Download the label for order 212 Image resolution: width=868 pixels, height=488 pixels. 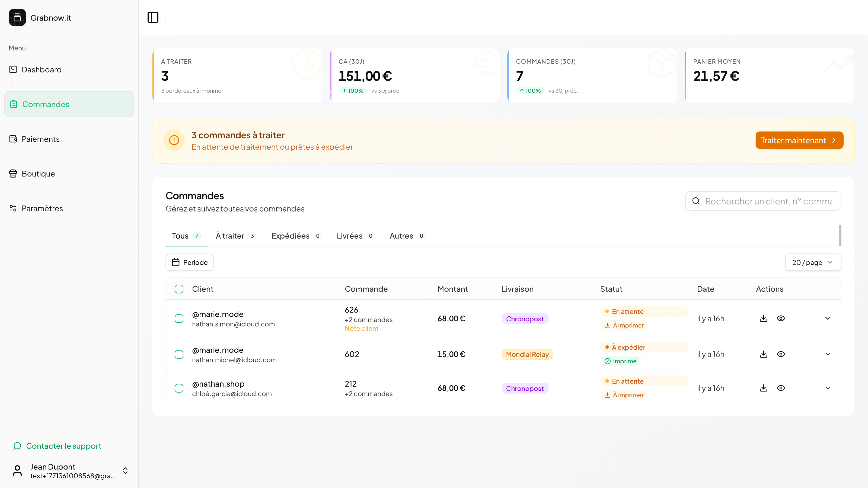click(764, 388)
